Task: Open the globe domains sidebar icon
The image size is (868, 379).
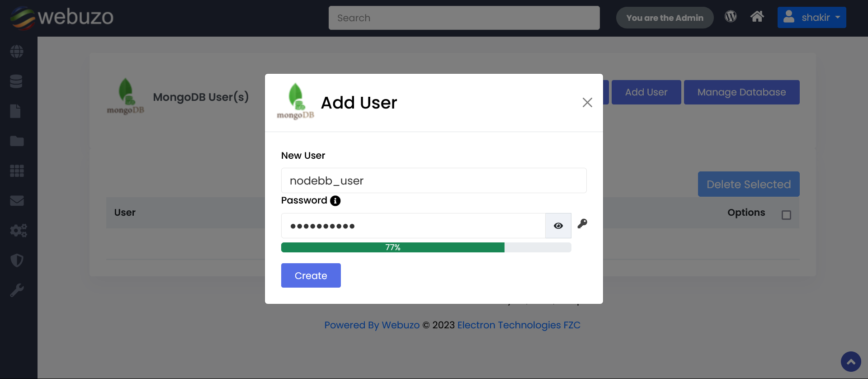Action: (17, 52)
